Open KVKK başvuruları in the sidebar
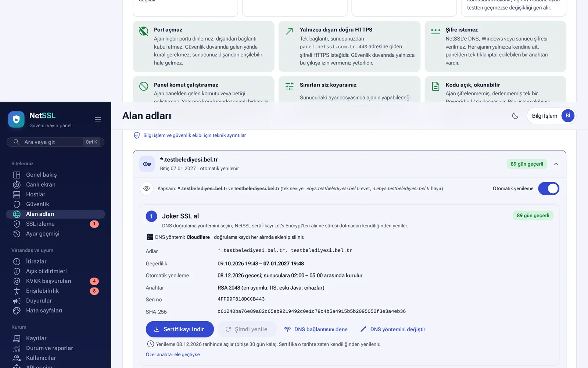This screenshot has width=588, height=368. [x=55, y=281]
